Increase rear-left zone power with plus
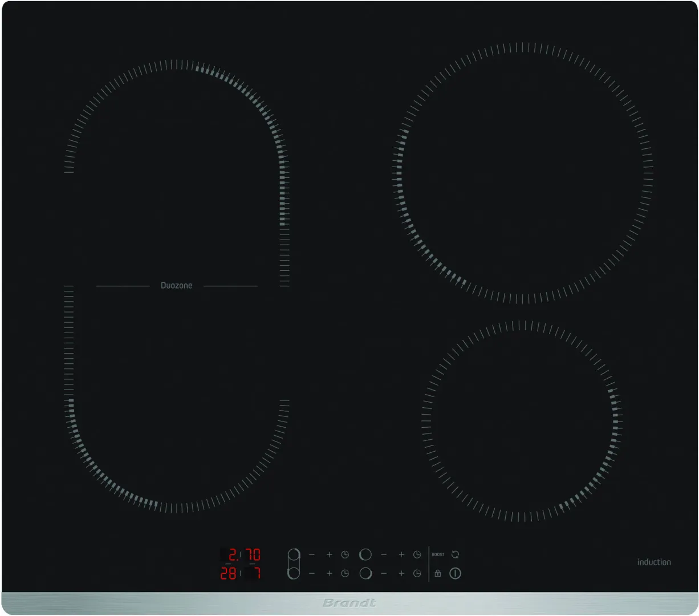The height and width of the screenshot is (616, 699). 329,554
